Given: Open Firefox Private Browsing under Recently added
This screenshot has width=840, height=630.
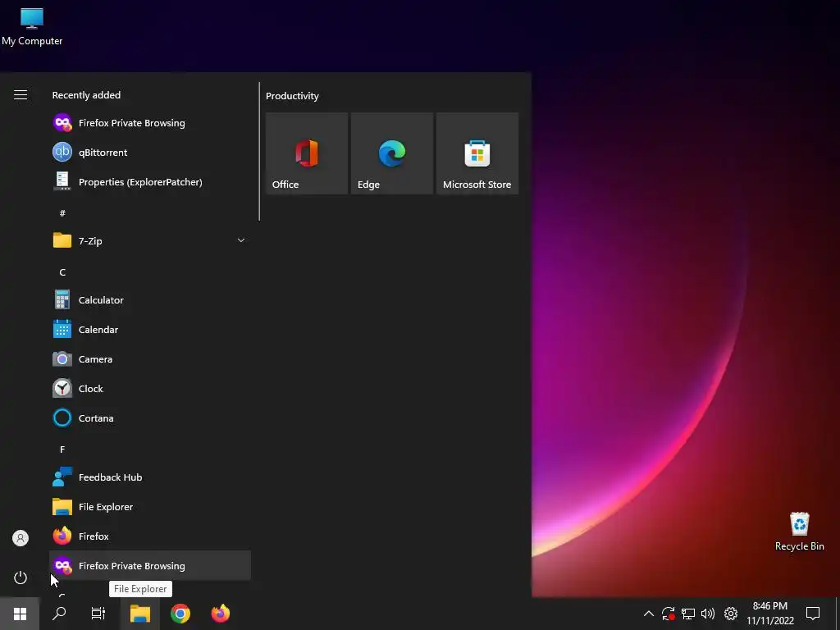Looking at the screenshot, I should pos(150,123).
